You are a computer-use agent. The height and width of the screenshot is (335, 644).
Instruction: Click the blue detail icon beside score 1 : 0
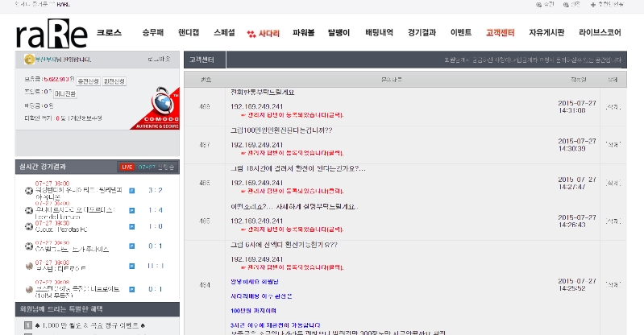coord(132,226)
